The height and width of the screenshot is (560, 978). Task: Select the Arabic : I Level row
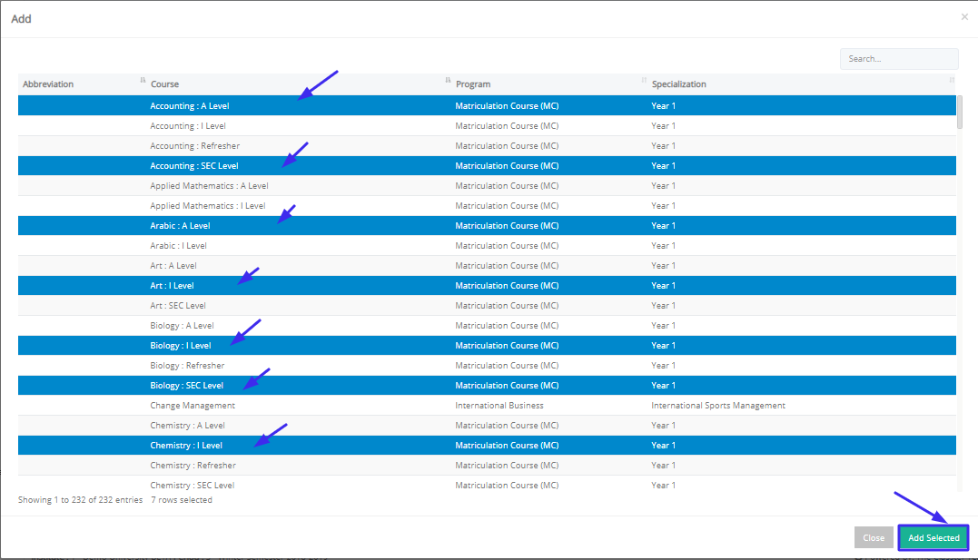(487, 246)
